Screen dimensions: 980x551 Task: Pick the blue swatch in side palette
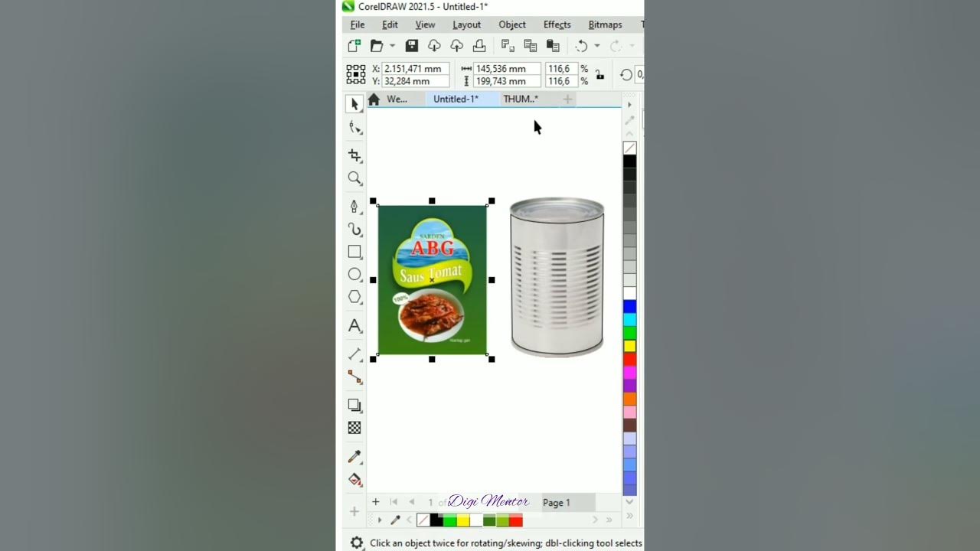click(x=629, y=307)
